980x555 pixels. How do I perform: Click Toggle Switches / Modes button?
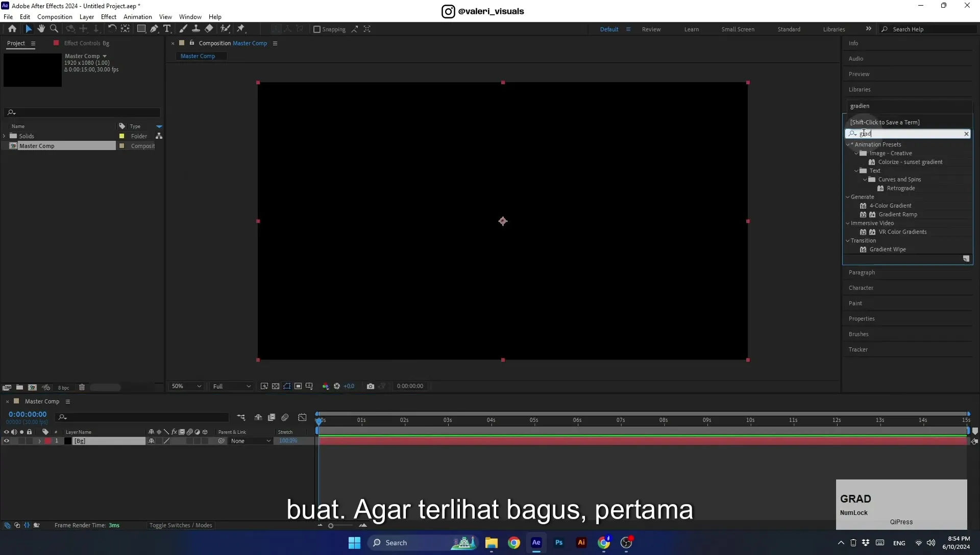181,525
